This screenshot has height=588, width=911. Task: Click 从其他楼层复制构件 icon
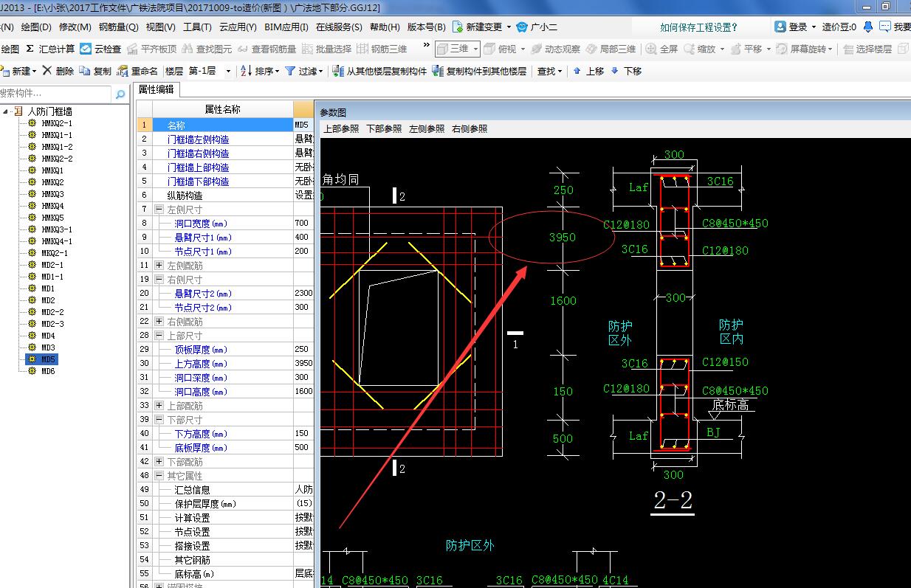tap(338, 71)
